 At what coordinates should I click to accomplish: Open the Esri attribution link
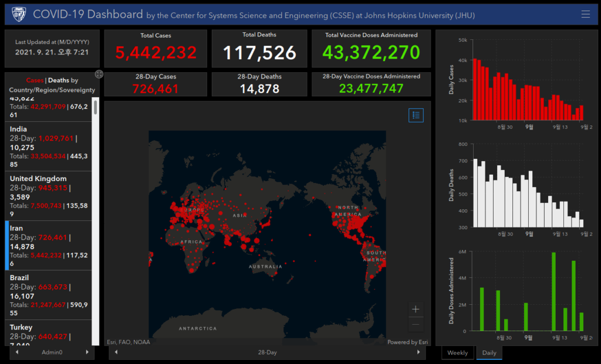click(x=407, y=342)
